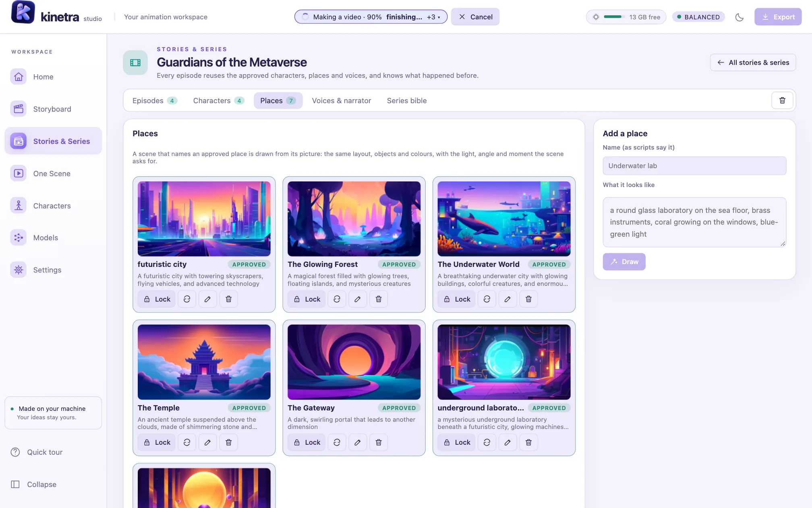Regenerate The Glowing Forest image
The width and height of the screenshot is (812, 508).
pos(337,299)
